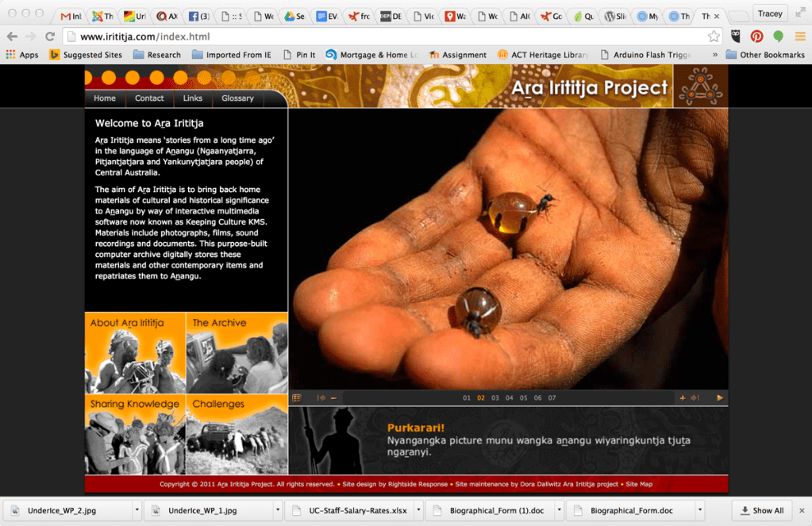Open the downloaded UnderIce_WP_1.jpg file
This screenshot has width=812, height=526.
pyautogui.click(x=208, y=511)
